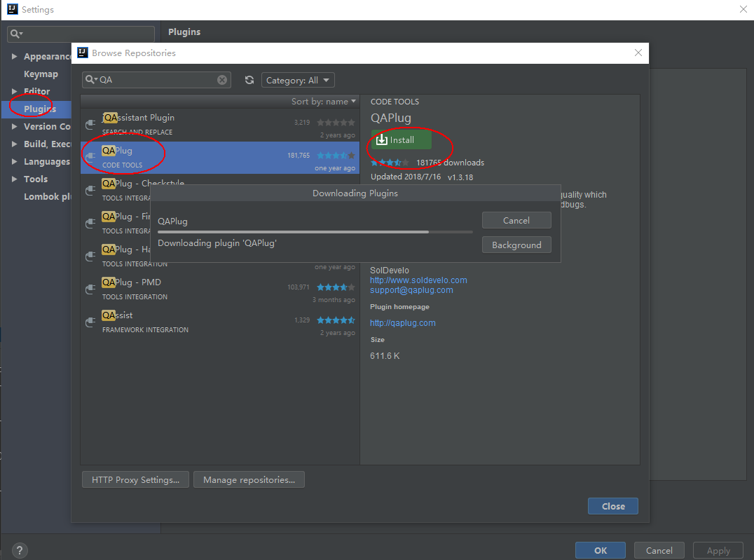Open the http://www.soldevelo.com link
Image resolution: width=754 pixels, height=560 pixels.
[x=418, y=280]
